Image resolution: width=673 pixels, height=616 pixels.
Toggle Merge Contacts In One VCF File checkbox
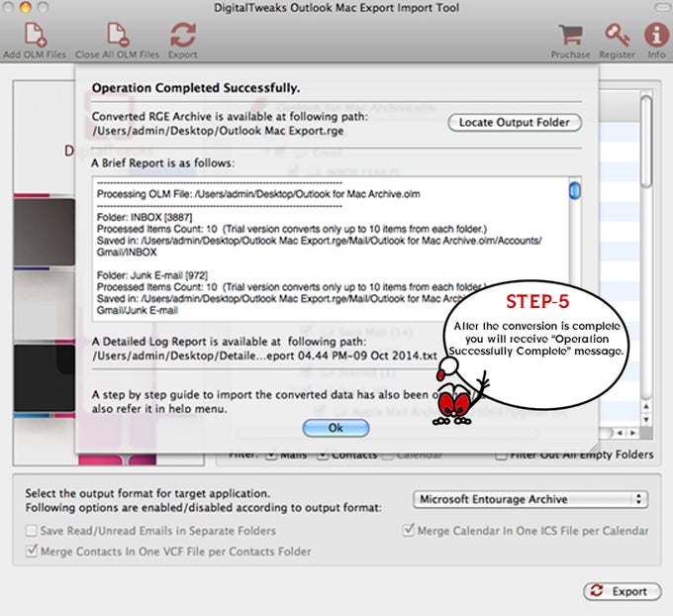[31, 551]
